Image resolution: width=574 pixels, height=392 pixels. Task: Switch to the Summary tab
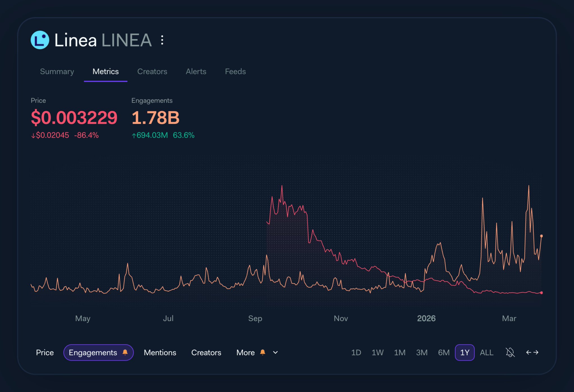click(57, 71)
